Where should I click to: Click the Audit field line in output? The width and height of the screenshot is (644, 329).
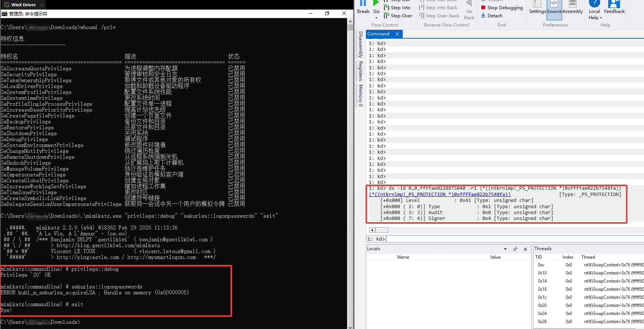(467, 213)
